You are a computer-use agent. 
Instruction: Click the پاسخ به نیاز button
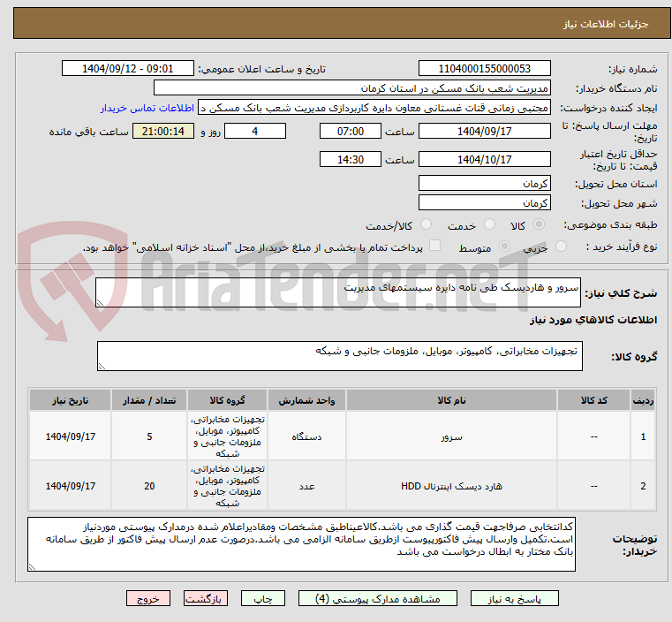pos(514,598)
